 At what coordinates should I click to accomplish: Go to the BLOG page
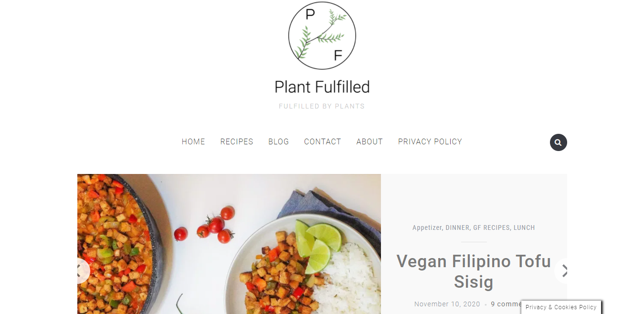coord(279,141)
